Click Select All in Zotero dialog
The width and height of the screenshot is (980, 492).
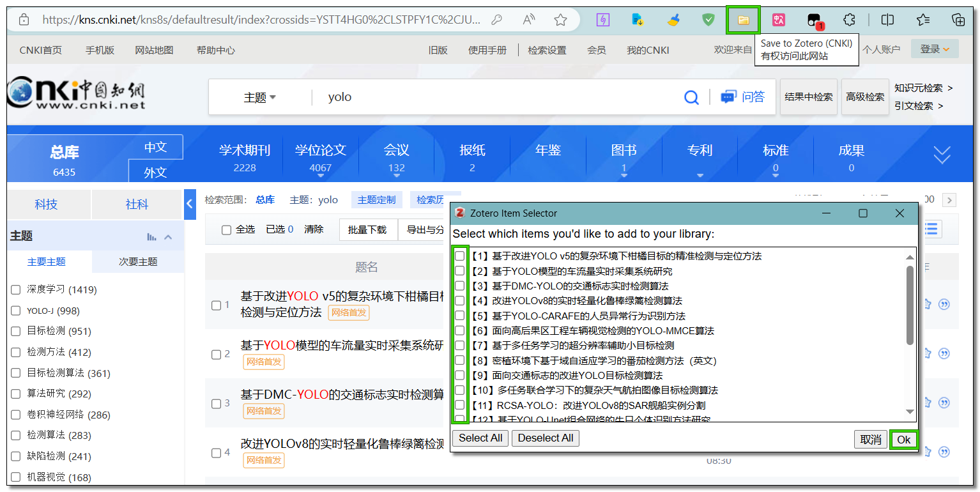point(480,438)
